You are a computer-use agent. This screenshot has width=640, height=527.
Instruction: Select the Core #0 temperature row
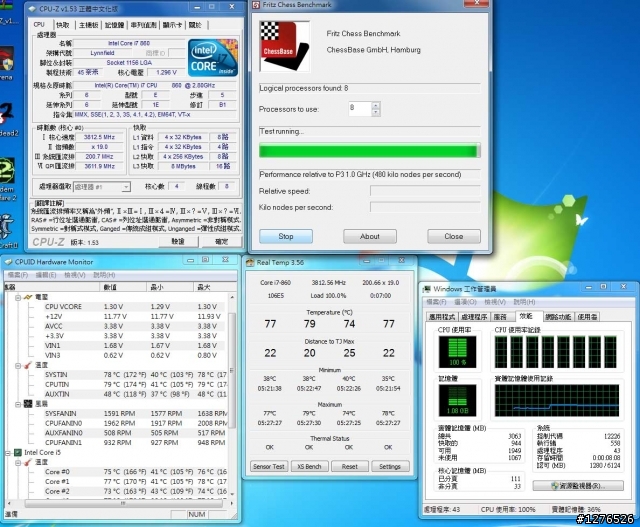pos(135,472)
